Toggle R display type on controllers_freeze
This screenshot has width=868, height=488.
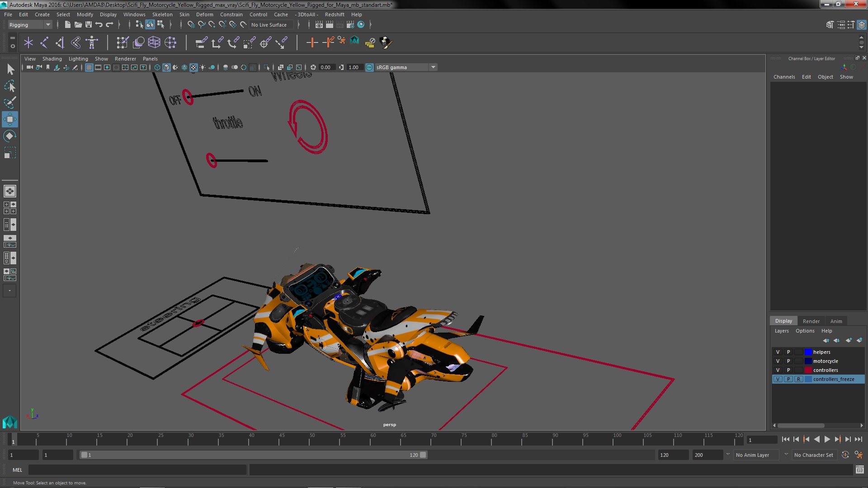click(x=799, y=379)
